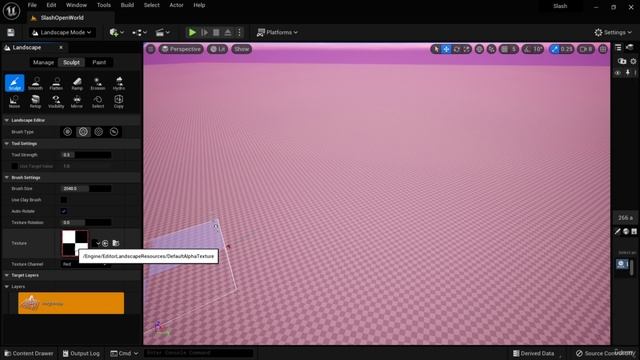This screenshot has height=360, width=640.
Task: Collapse the Tool Settings section
Action: click(x=7, y=144)
